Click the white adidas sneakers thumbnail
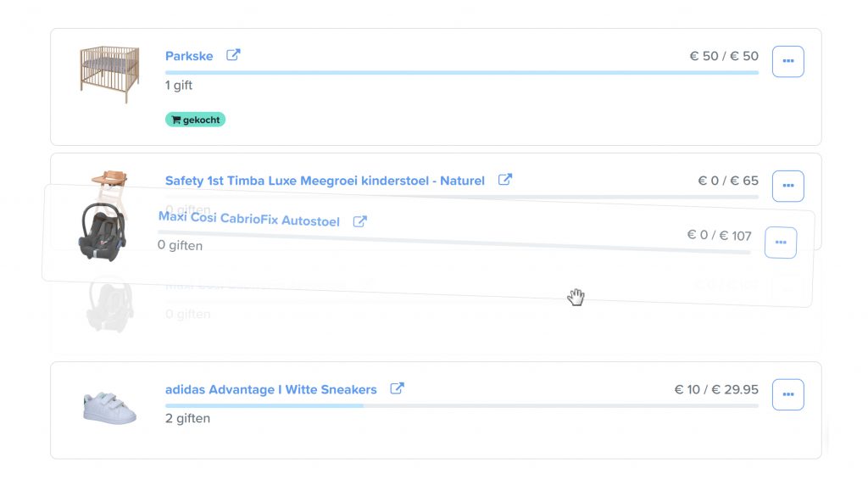The width and height of the screenshot is (868, 491). click(109, 409)
